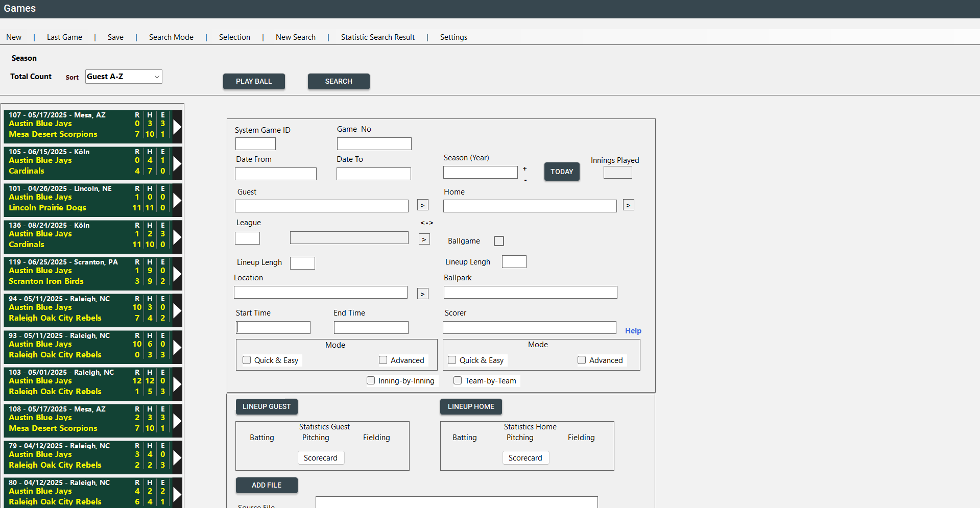
Task: Click the Location picker arrow button
Action: point(422,294)
